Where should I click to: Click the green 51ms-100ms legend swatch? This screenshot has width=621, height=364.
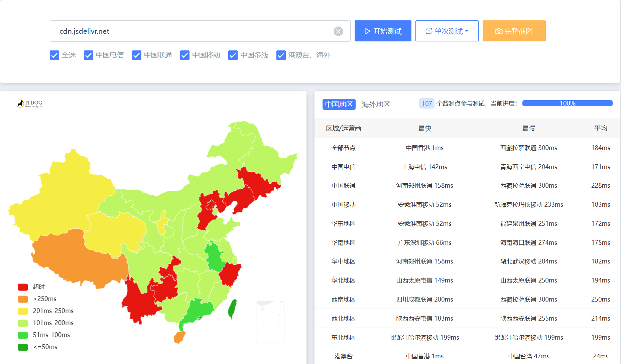click(23, 335)
